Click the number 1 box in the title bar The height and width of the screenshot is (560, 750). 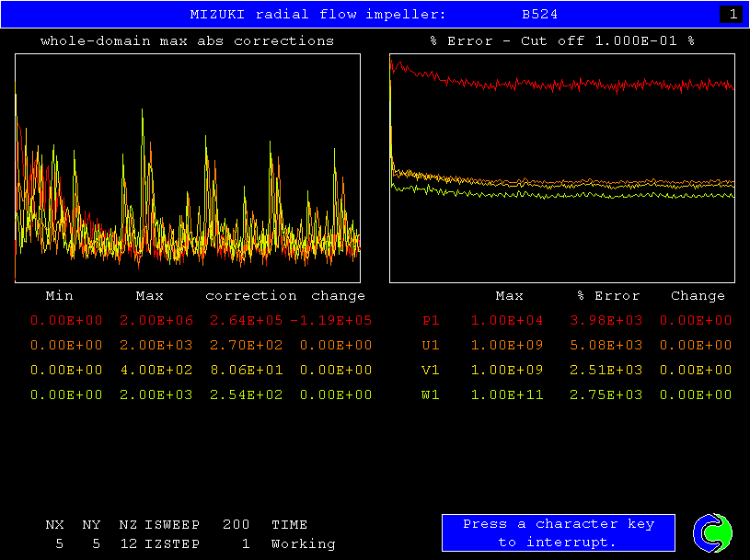732,15
